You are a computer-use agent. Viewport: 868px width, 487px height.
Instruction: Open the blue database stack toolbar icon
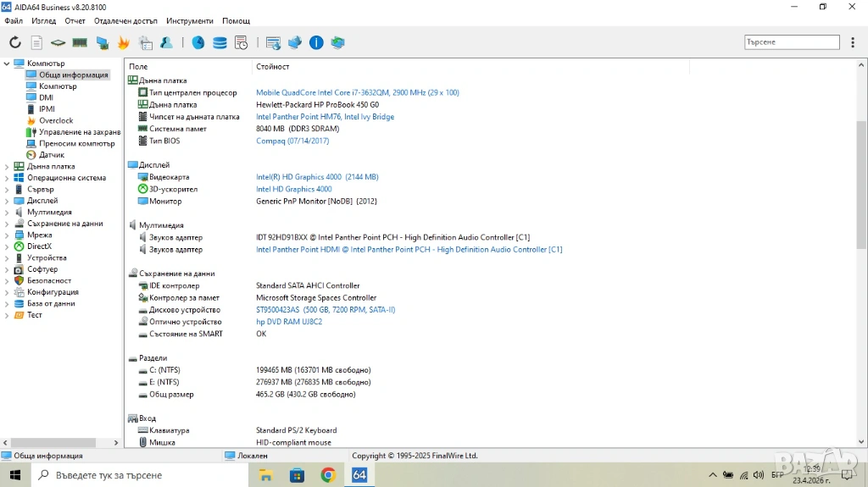220,42
